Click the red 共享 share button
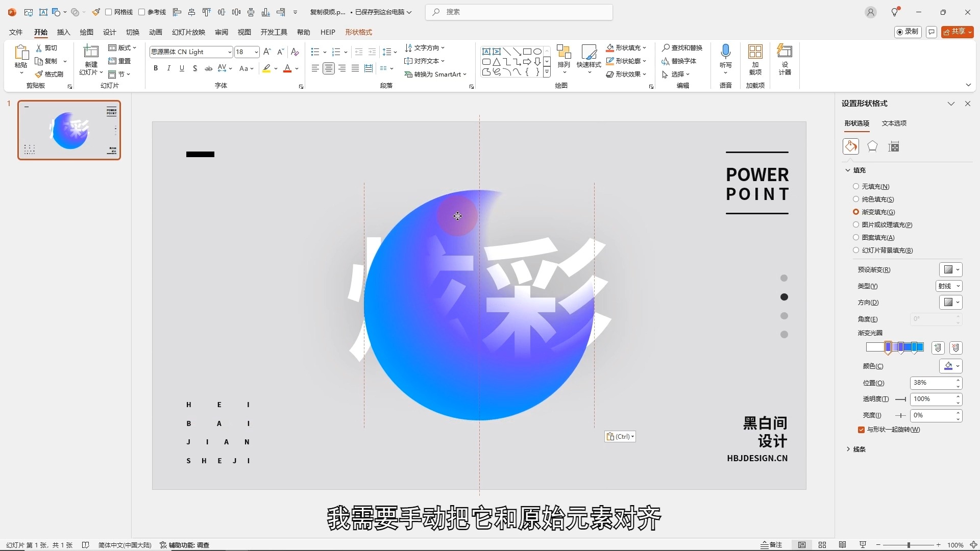Screen dimensions: 980x551 (x=957, y=31)
